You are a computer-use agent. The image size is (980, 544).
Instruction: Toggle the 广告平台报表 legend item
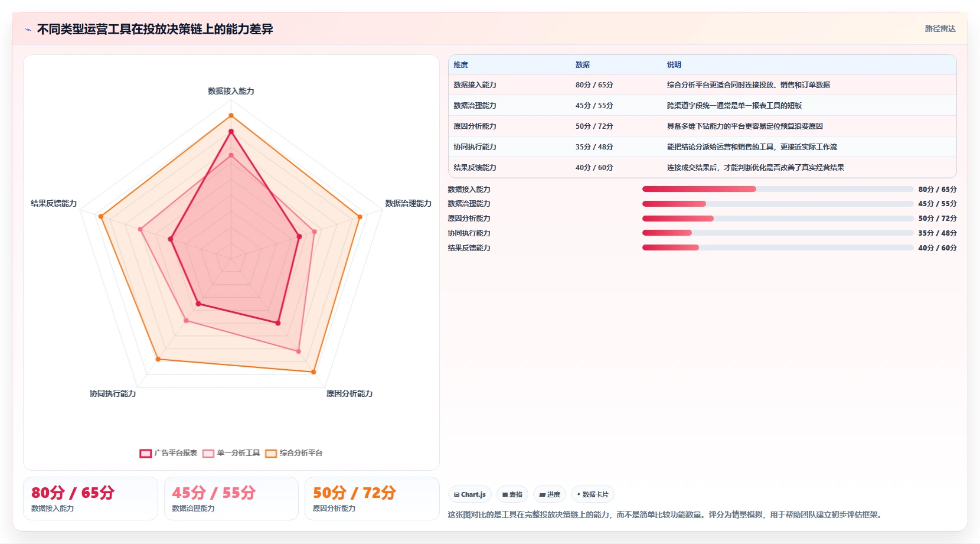point(168,453)
